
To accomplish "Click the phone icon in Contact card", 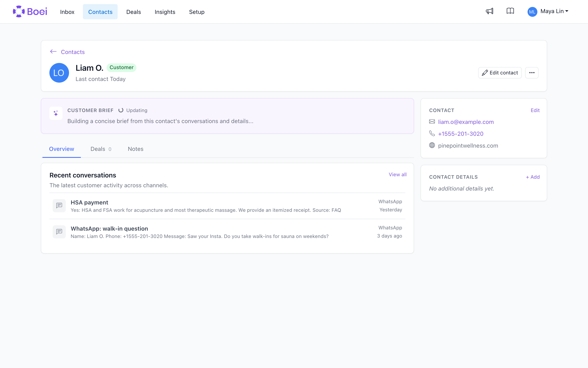I will (x=432, y=133).
